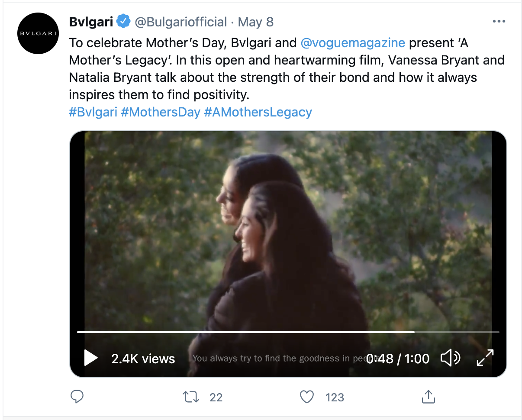Viewport: 522px width, 420px height.
Task: Click the Bvlgari profile avatar
Action: (38, 33)
